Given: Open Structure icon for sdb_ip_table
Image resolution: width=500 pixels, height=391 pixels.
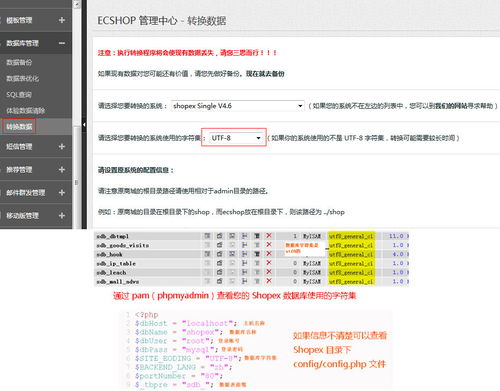Looking at the screenshot, I should point(220,263).
